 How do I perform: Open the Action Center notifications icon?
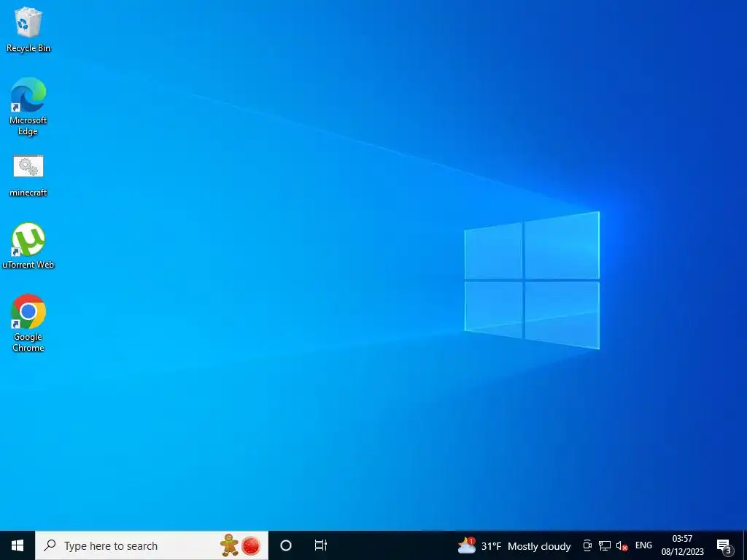(x=724, y=546)
